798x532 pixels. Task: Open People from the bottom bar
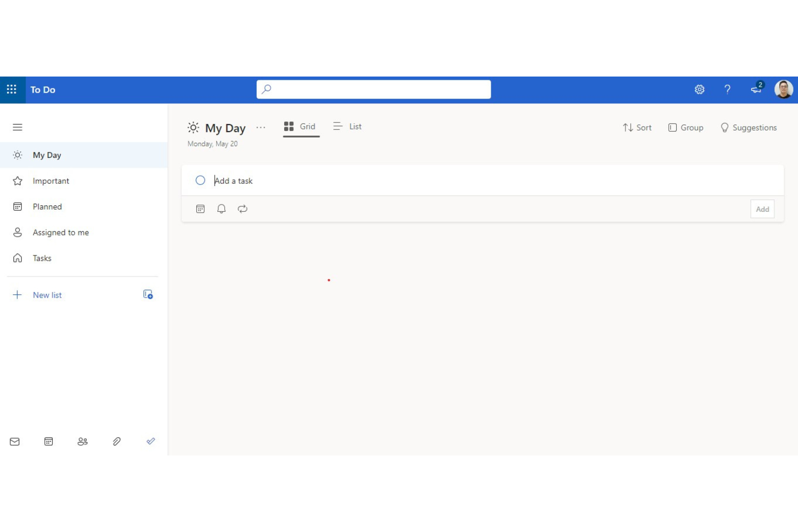(82, 441)
